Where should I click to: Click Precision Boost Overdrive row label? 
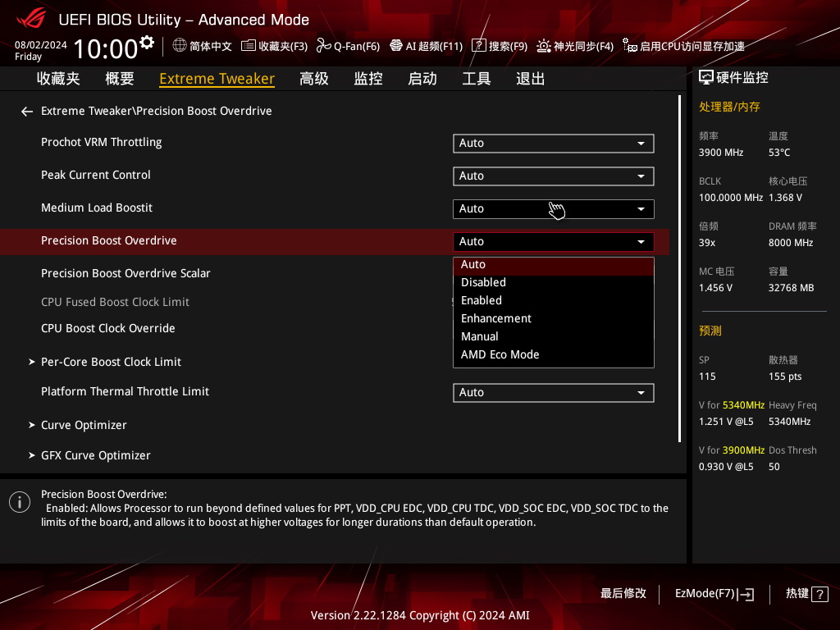click(109, 240)
